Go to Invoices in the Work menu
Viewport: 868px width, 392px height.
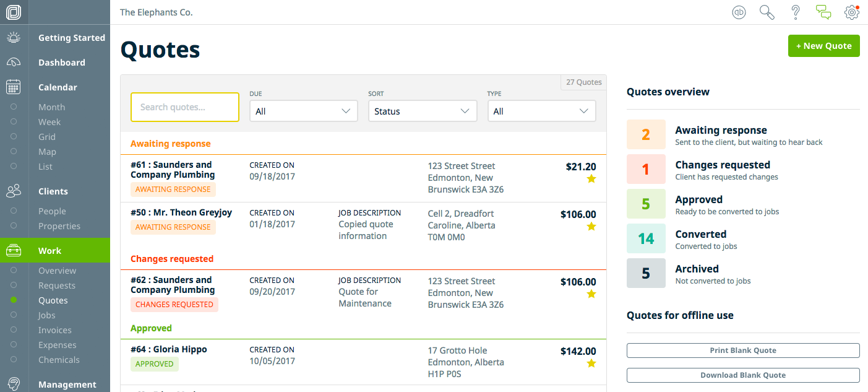coord(55,330)
